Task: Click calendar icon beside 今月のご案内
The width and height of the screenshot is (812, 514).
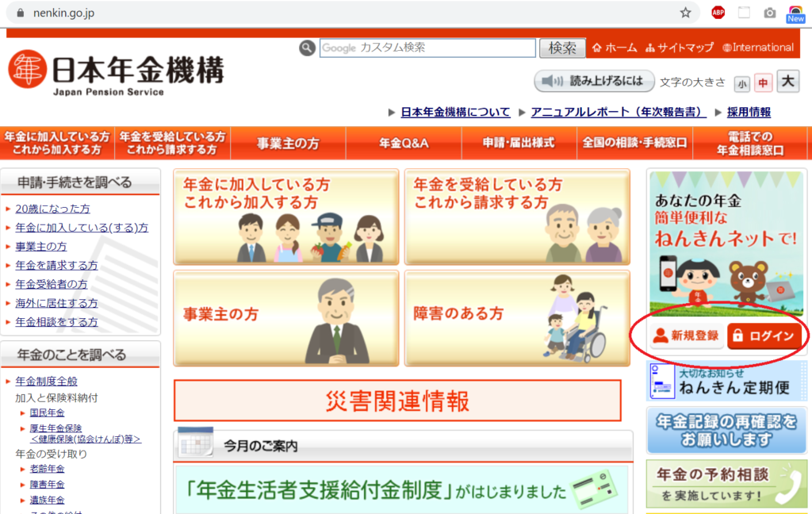Action: click(195, 442)
